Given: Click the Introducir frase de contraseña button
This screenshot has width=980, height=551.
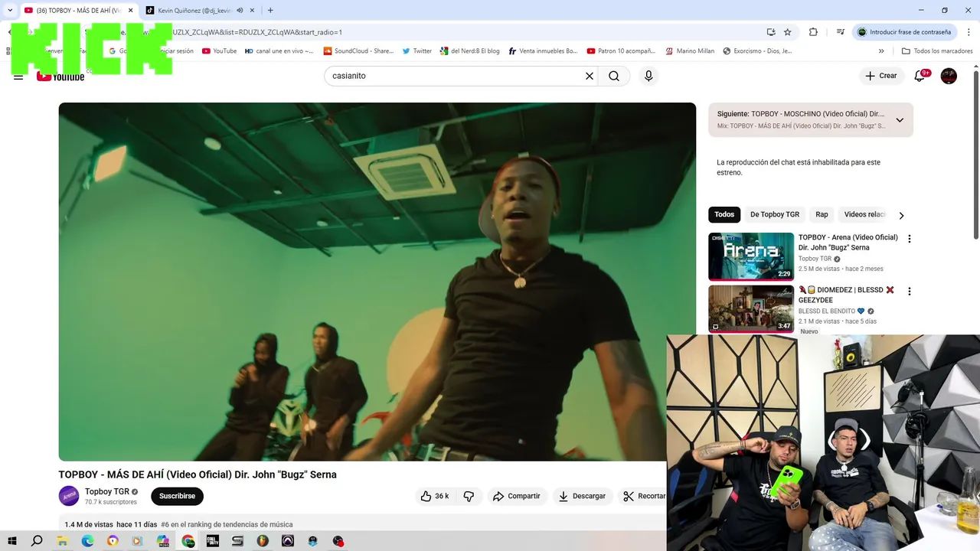Looking at the screenshot, I should 904,32.
